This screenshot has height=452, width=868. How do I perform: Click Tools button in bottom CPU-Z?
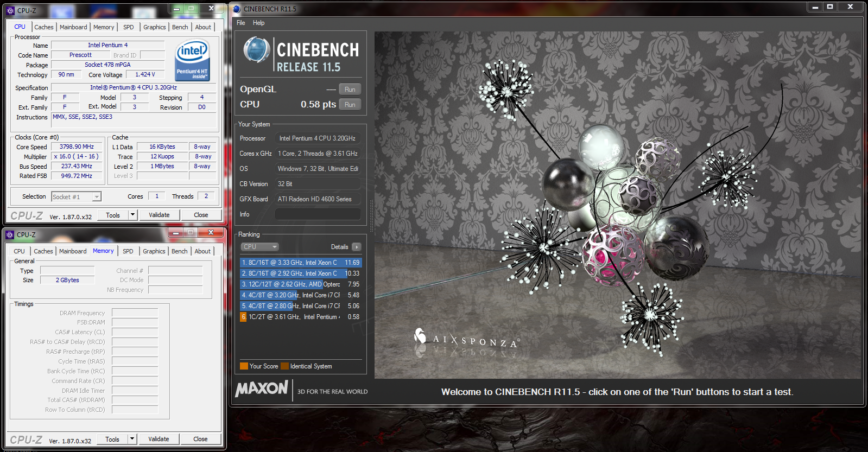click(112, 439)
